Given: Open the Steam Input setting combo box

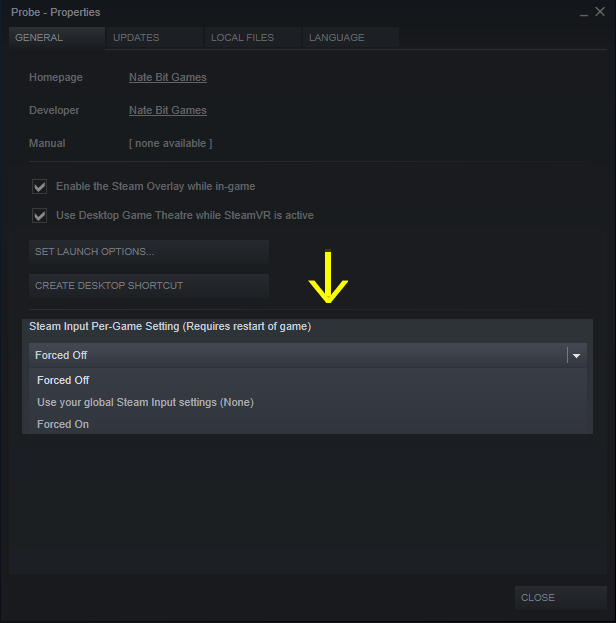Looking at the screenshot, I should point(308,355).
